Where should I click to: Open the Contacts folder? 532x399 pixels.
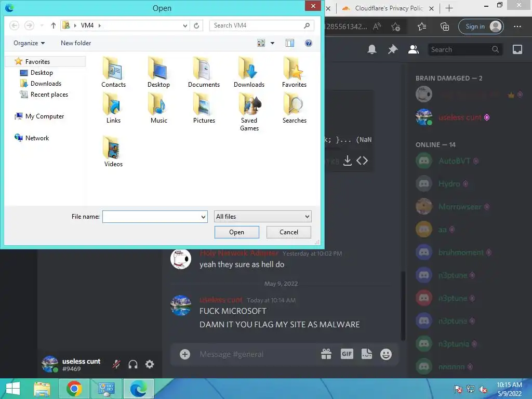113,73
